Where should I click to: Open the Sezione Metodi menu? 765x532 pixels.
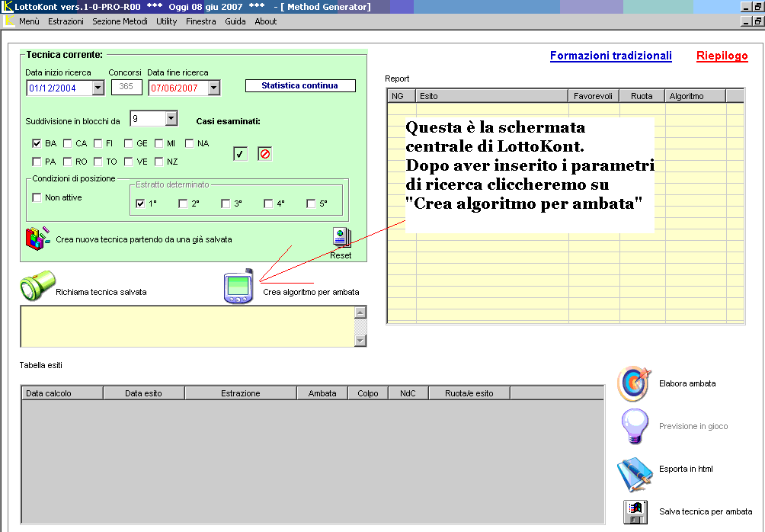(x=120, y=21)
